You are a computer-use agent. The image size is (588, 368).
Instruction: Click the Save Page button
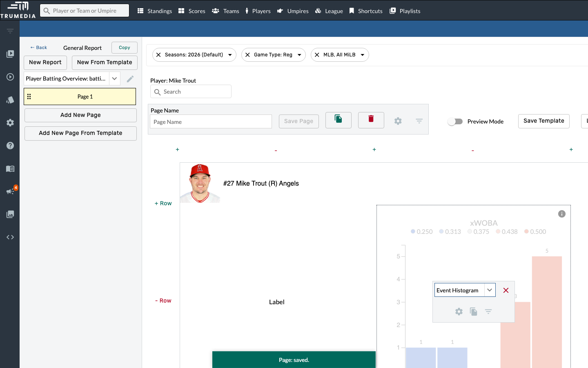pos(299,121)
